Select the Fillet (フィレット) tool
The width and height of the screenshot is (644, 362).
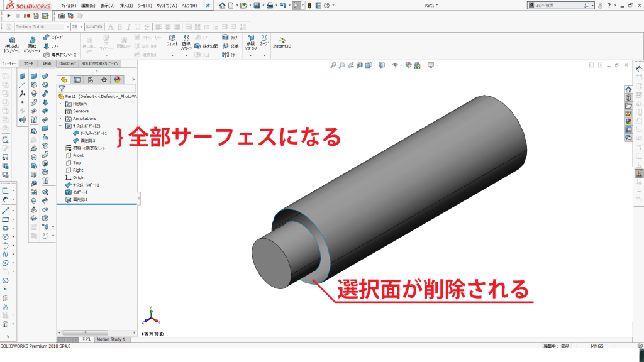pos(172,41)
